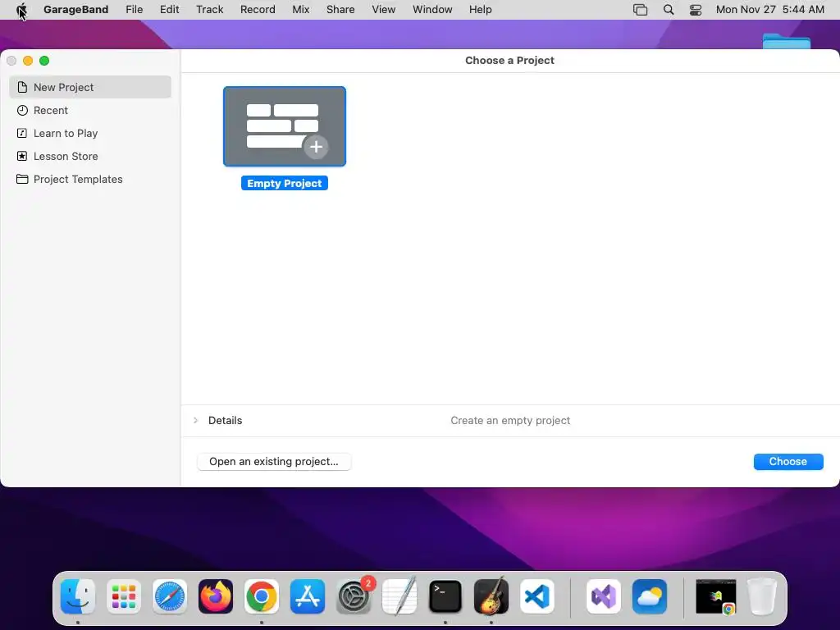Launch Firefox from the Dock
Image resolution: width=840 pixels, height=630 pixels.
[x=216, y=596]
